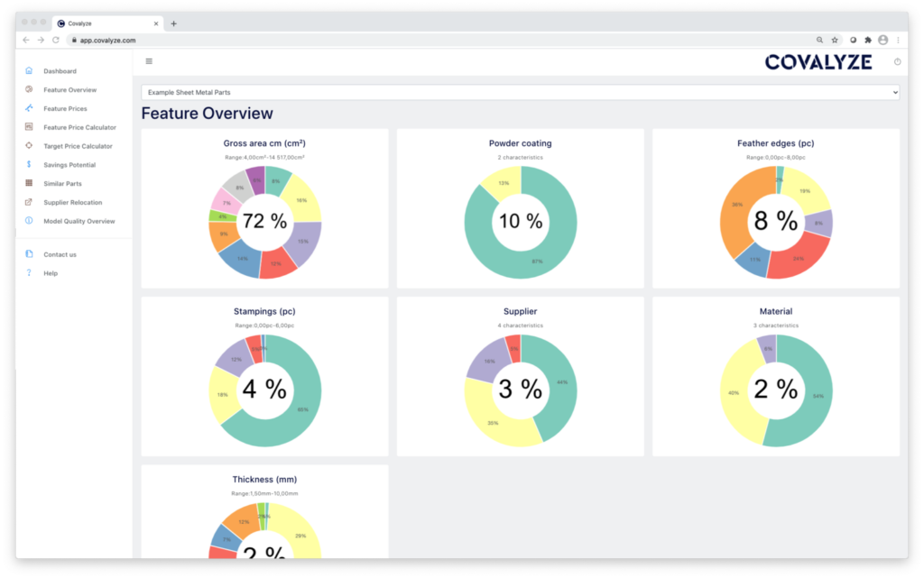Select the Covalyze browser tab
924x578 pixels.
tap(108, 23)
